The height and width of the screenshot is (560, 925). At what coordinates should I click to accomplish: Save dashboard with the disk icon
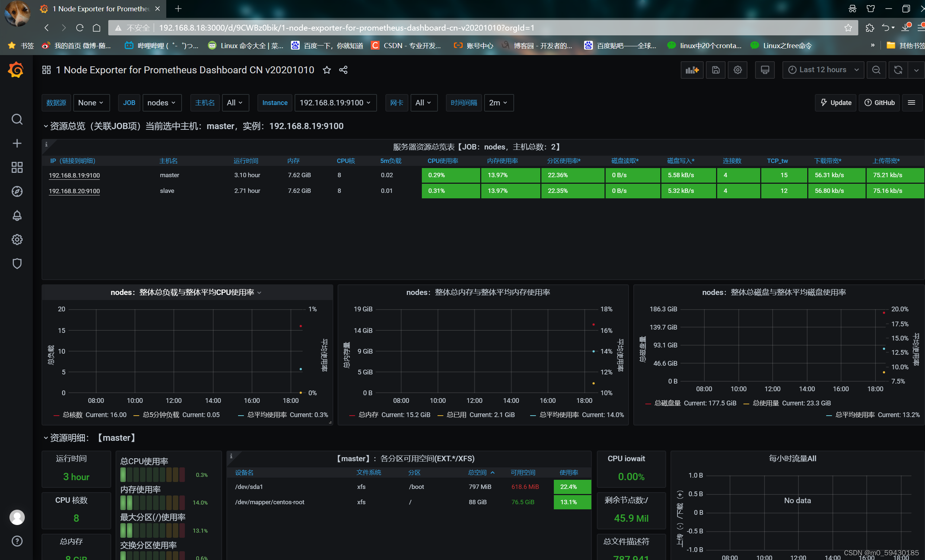pyautogui.click(x=715, y=70)
